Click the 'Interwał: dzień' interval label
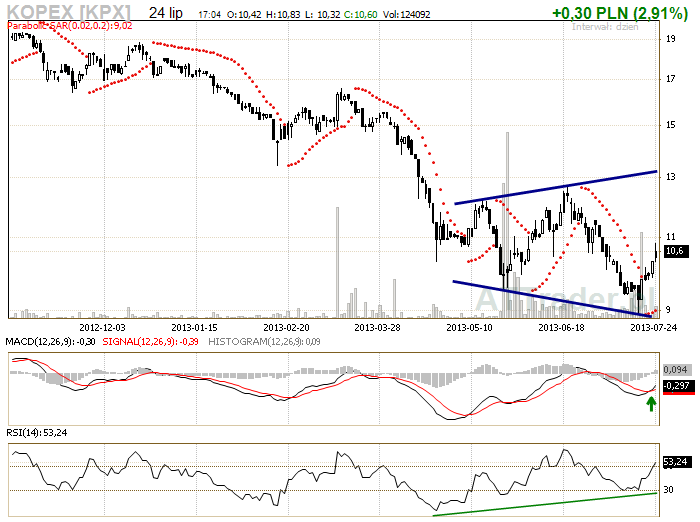The height and width of the screenshot is (522, 700). 605,26
